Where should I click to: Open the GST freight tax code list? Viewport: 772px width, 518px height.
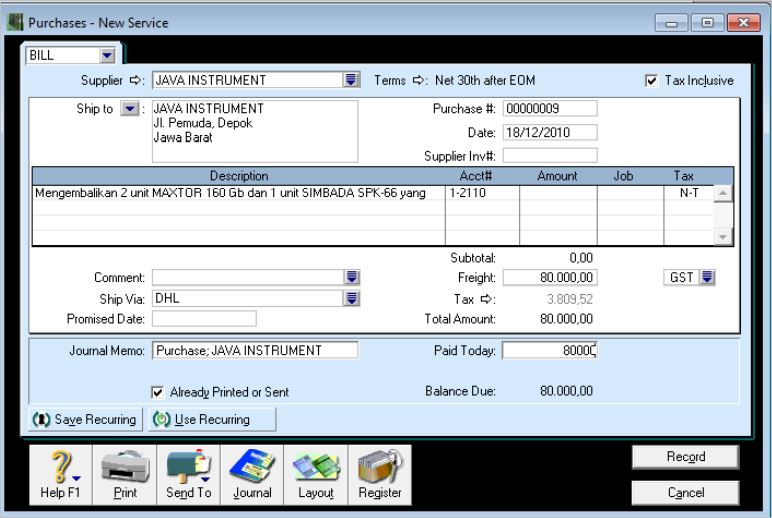click(x=707, y=277)
